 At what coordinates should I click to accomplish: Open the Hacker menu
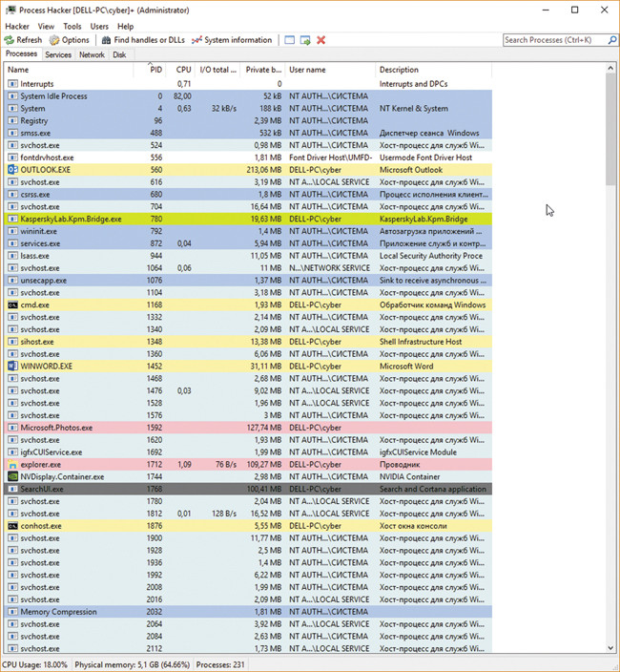tap(17, 26)
